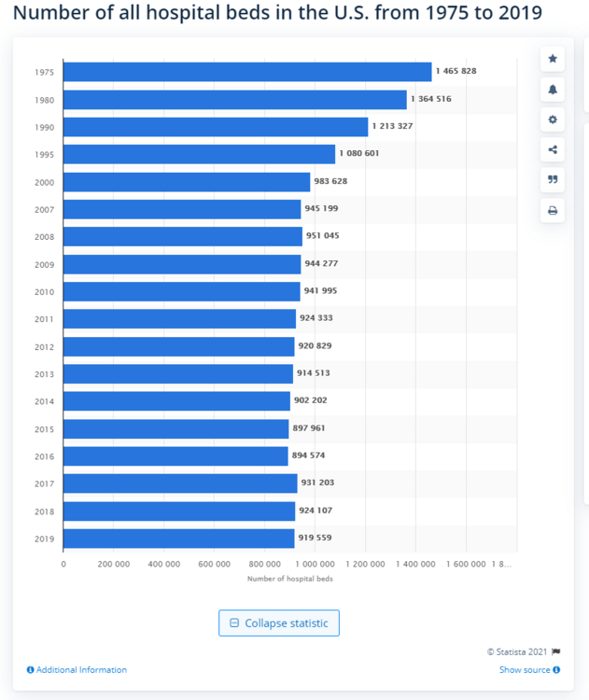Click the print icon
Image resolution: width=589 pixels, height=700 pixels.
[x=553, y=210]
